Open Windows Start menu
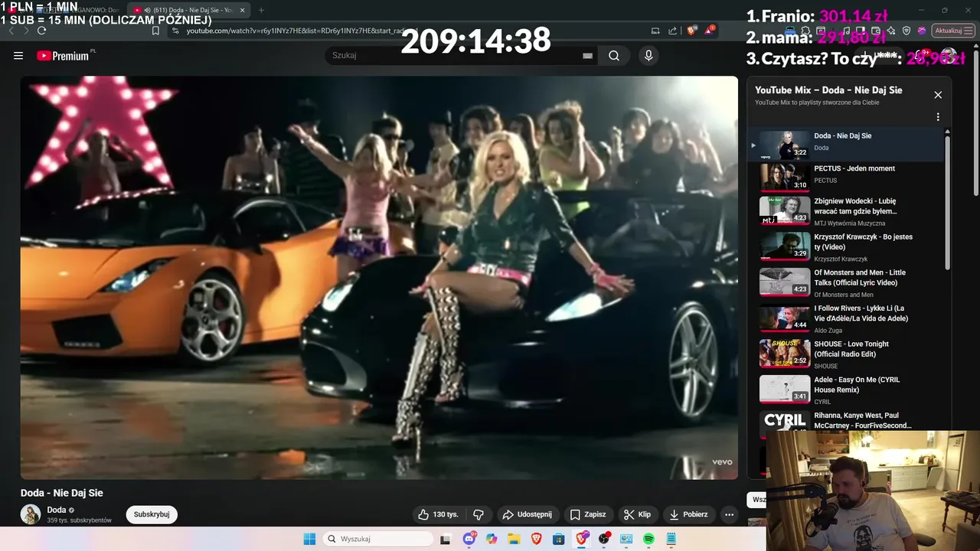Screen dimensions: 980x551 point(309,539)
